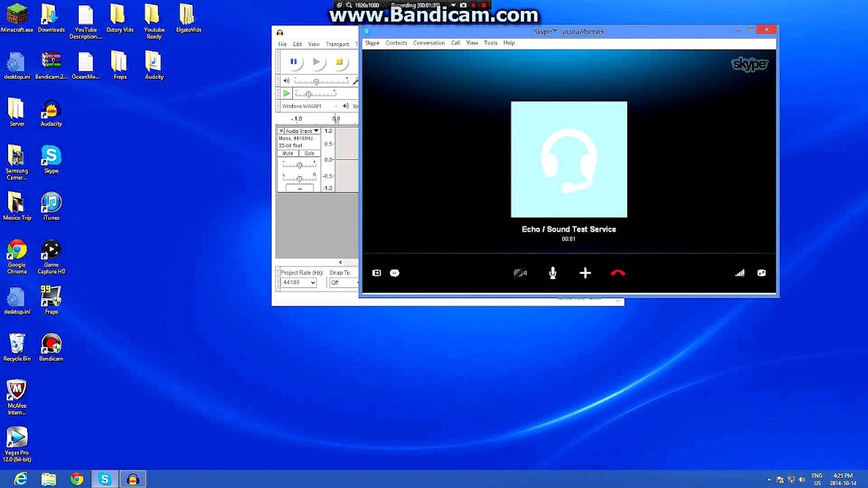The image size is (868, 488).
Task: Open the Audacity Transport menu
Action: tap(337, 44)
